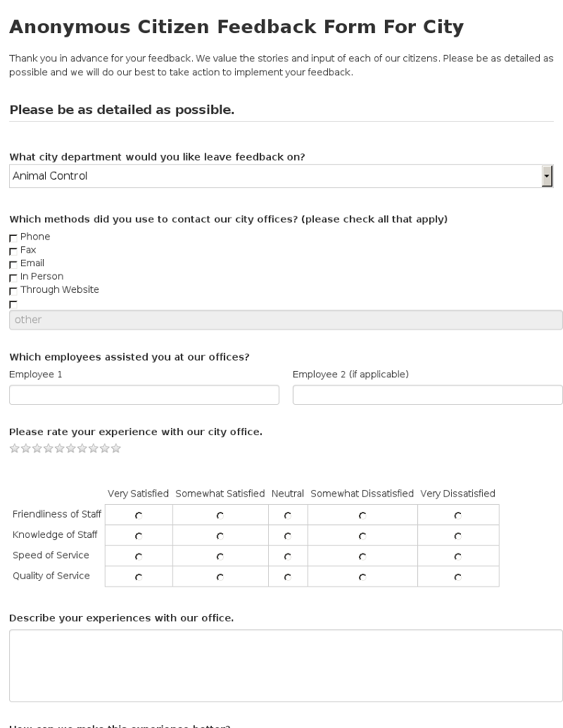Screen dimensions: 563x728
Task: Click the first rating star
Action: (x=14, y=448)
